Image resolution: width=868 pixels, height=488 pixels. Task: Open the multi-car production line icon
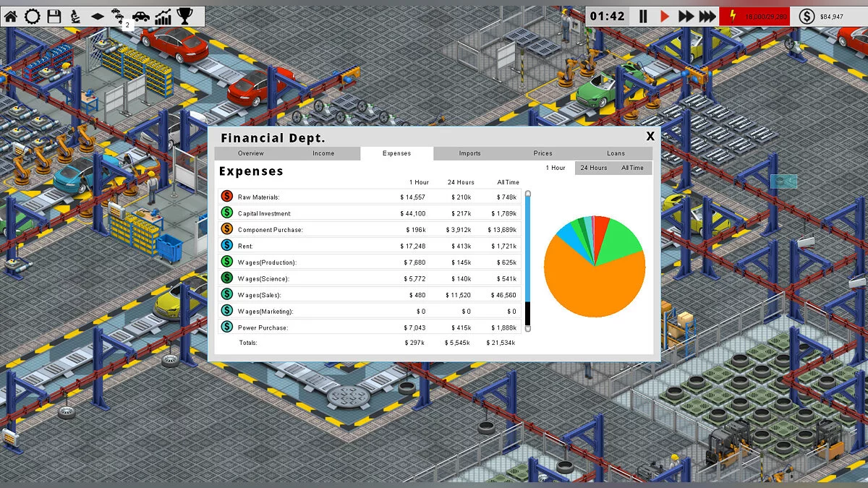click(118, 16)
